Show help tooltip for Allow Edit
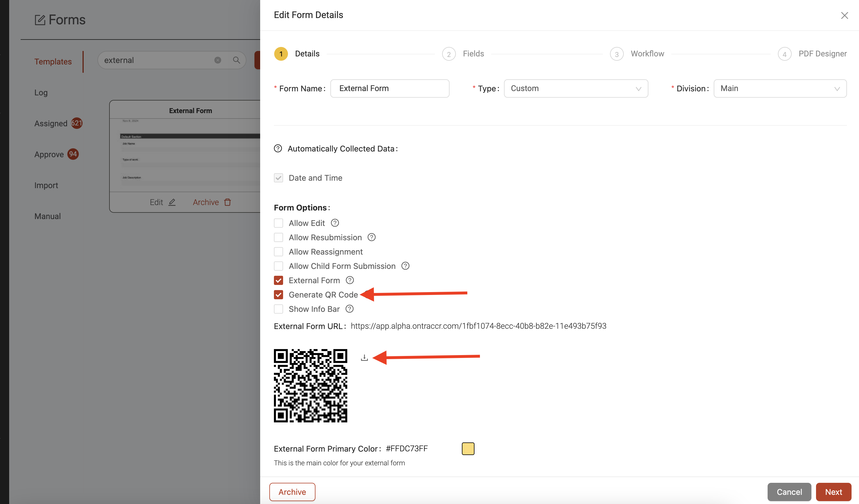Image resolution: width=859 pixels, height=504 pixels. [x=335, y=223]
